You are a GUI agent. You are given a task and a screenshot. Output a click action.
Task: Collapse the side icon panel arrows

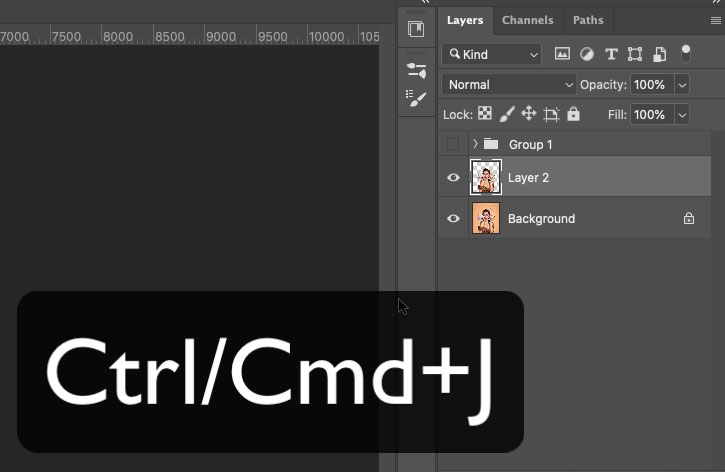[x=425, y=2]
